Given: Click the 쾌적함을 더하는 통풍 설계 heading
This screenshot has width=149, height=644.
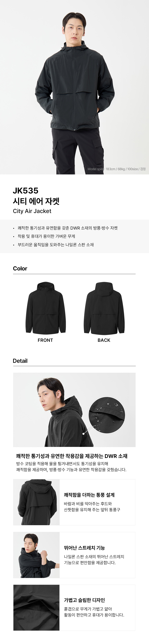Looking at the screenshot, I should point(89,495).
